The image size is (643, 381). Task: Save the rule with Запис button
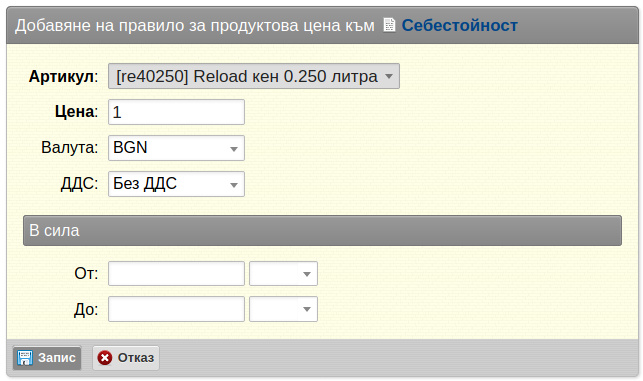point(47,358)
